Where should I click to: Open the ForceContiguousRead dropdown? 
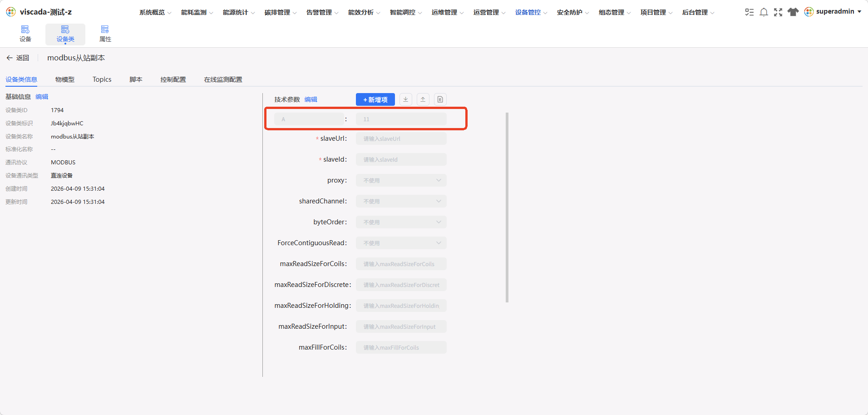coord(401,243)
